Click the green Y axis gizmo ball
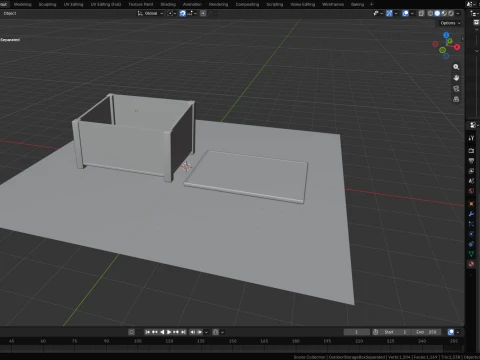The height and width of the screenshot is (360, 480). (450, 41)
